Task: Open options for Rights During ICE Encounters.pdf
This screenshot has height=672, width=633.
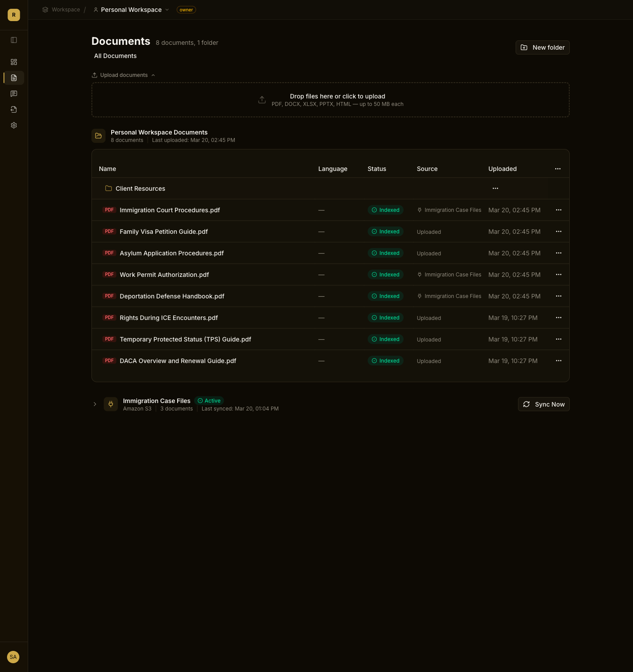Action: click(559, 318)
